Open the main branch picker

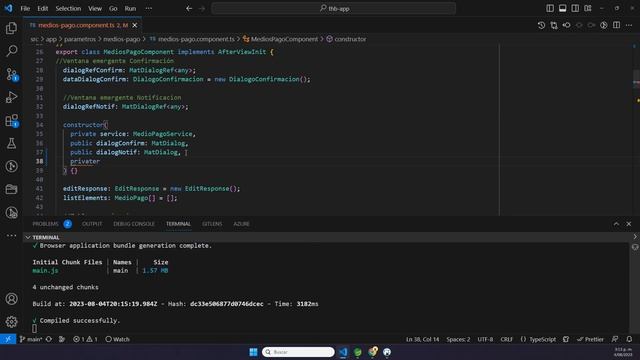(31, 339)
